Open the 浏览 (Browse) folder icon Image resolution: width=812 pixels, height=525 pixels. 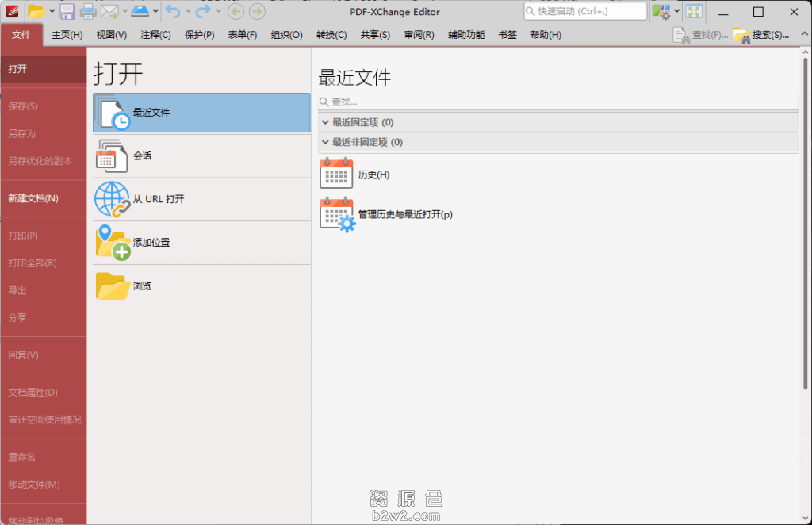coord(111,285)
